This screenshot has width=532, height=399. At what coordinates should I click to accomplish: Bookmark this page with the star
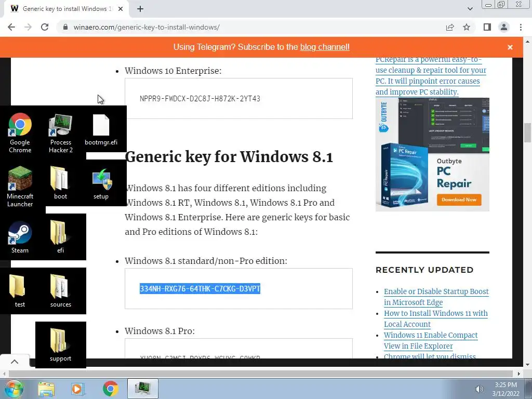tap(467, 27)
